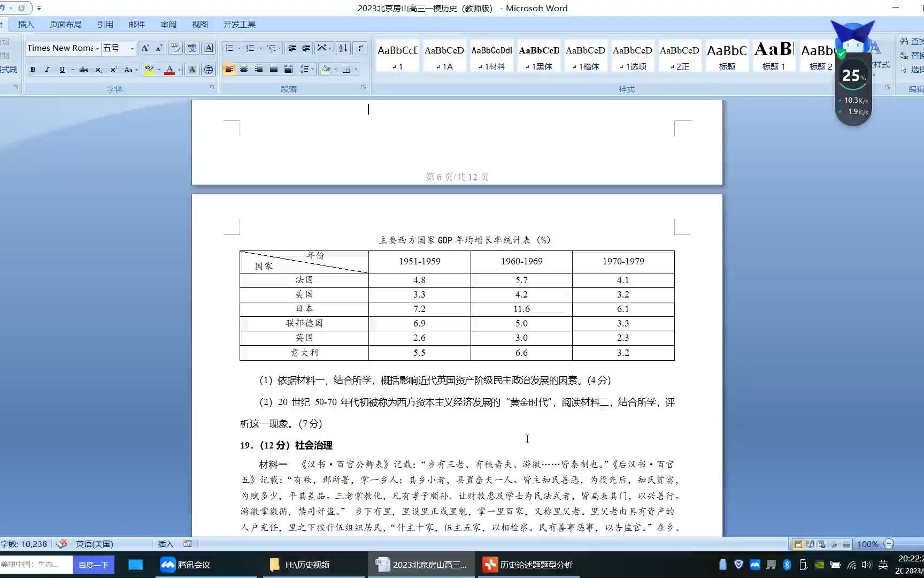Apply the 1黑体 style
924x578 pixels.
538,56
